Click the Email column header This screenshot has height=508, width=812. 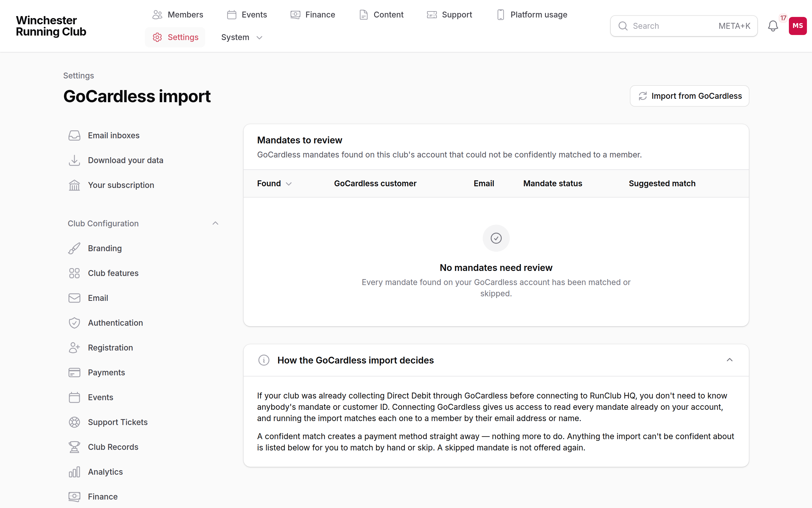[x=484, y=183]
